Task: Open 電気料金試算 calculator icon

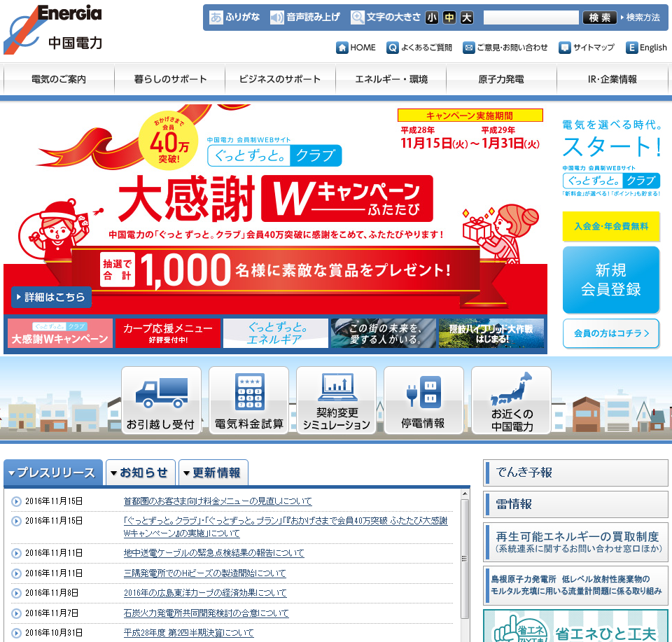Action: click(x=248, y=400)
